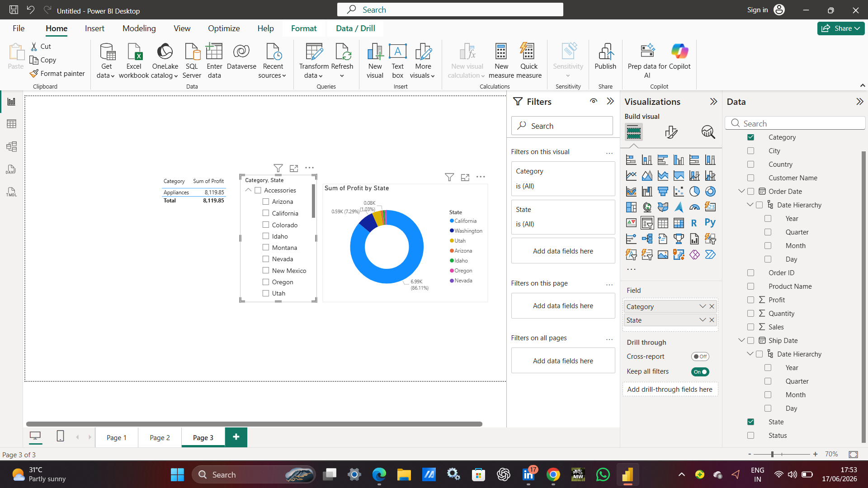Select the Treemap visual
This screenshot has width=868, height=488.
coord(631,207)
